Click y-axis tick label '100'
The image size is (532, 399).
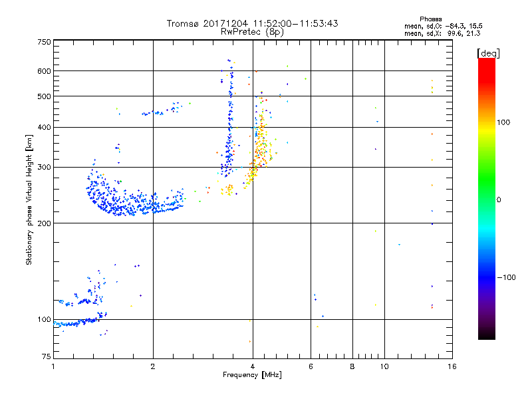point(44,320)
